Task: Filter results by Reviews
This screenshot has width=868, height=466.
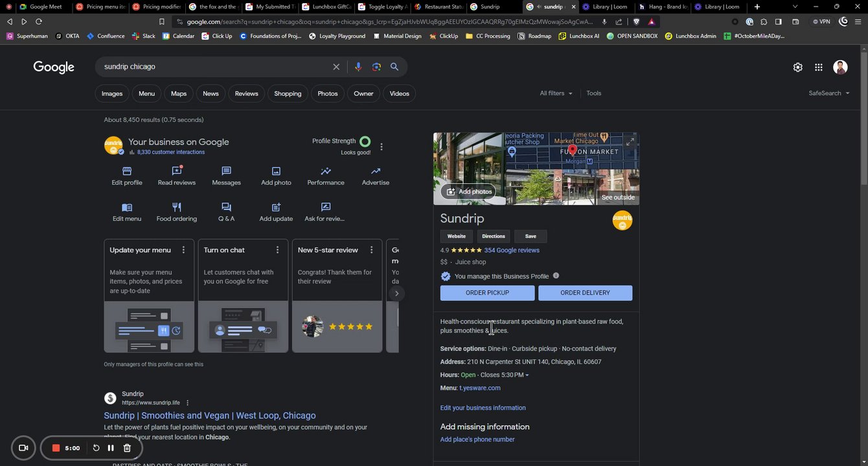Action: [x=246, y=93]
